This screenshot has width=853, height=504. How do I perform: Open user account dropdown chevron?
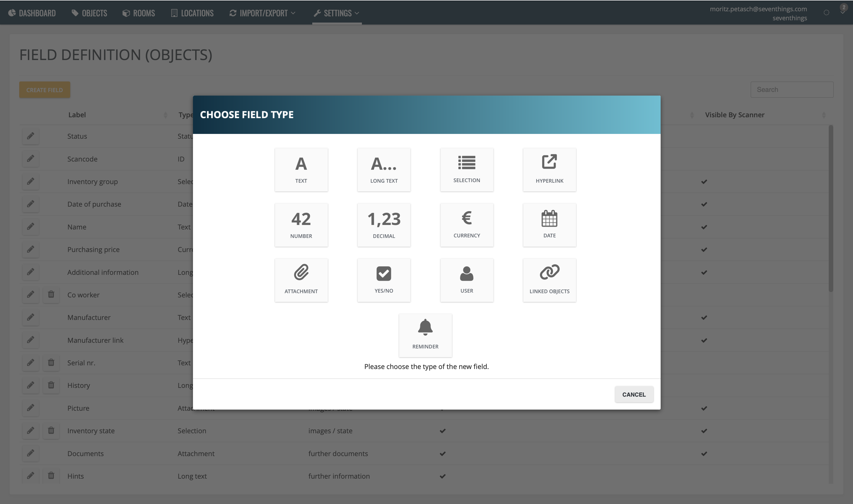(x=843, y=13)
